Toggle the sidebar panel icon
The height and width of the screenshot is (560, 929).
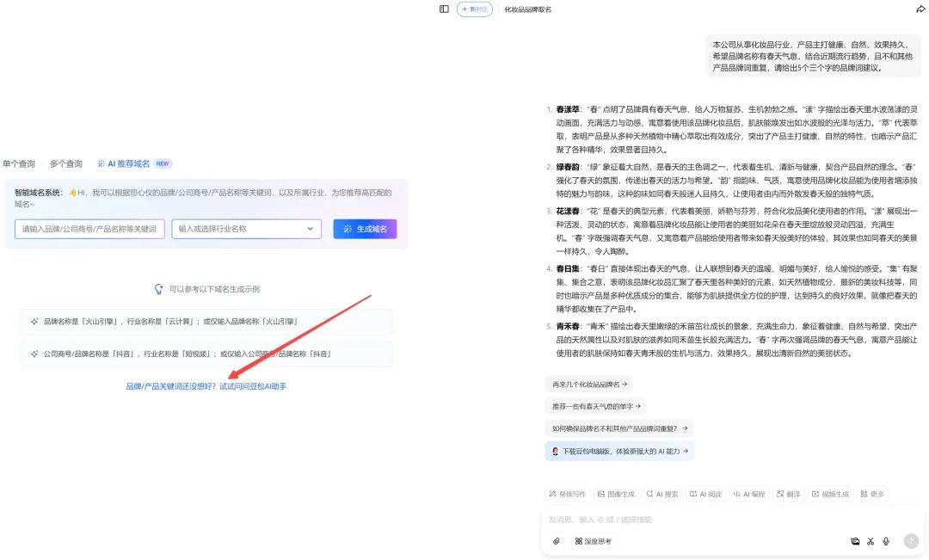[444, 9]
